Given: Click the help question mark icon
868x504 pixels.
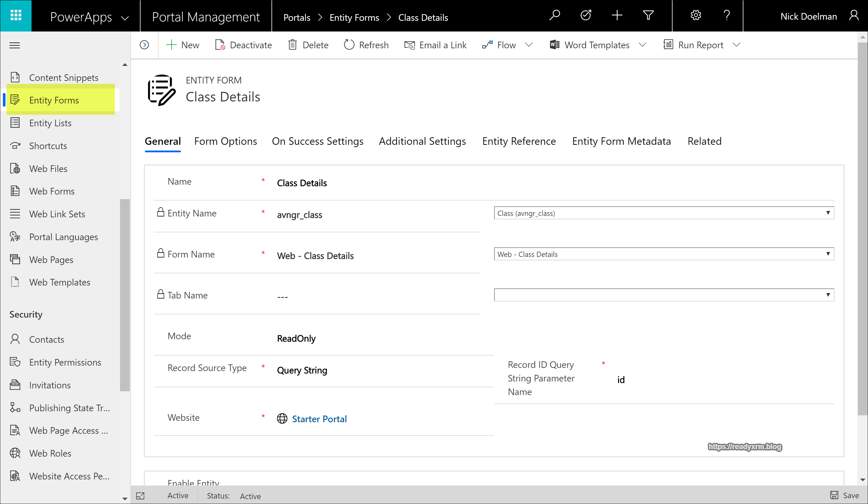Looking at the screenshot, I should [727, 16].
